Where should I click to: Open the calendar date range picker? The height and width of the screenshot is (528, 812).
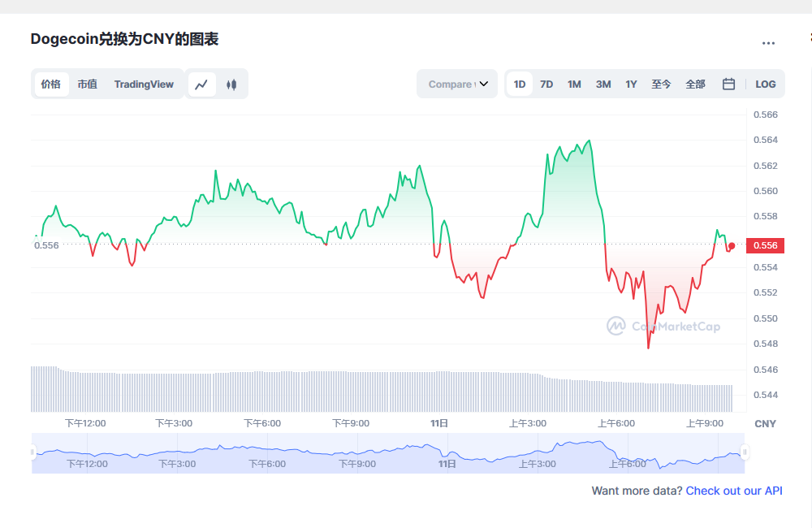[728, 84]
